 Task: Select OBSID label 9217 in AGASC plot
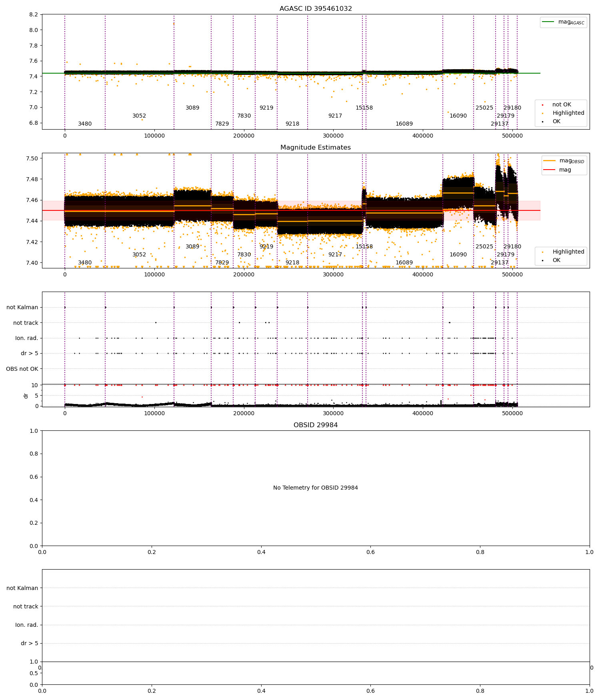click(335, 116)
